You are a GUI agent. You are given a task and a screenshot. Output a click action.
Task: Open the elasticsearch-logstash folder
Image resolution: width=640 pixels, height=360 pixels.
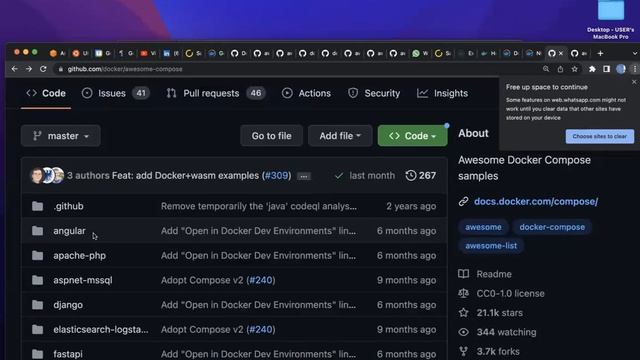click(x=101, y=329)
